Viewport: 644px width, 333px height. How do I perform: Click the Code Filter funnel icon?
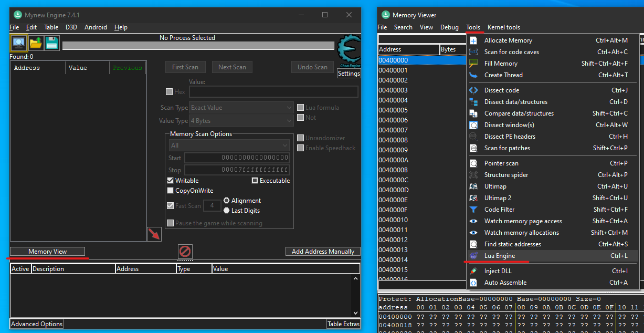(473, 210)
